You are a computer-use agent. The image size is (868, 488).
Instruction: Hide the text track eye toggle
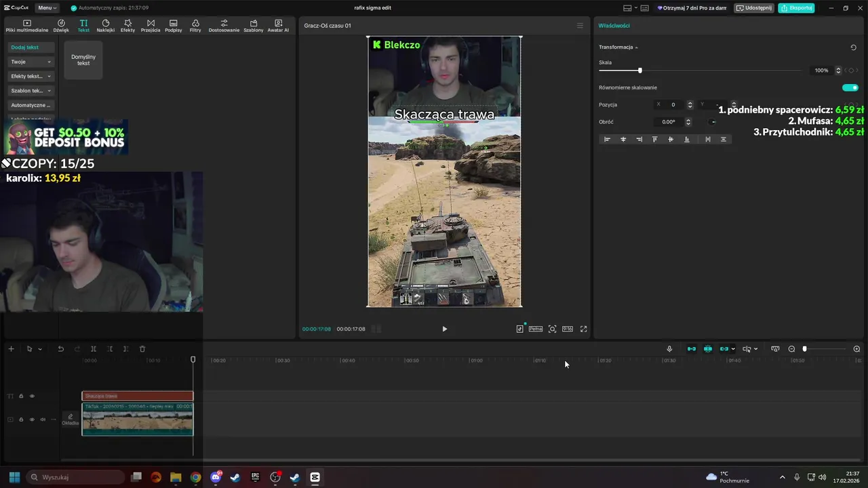32,396
